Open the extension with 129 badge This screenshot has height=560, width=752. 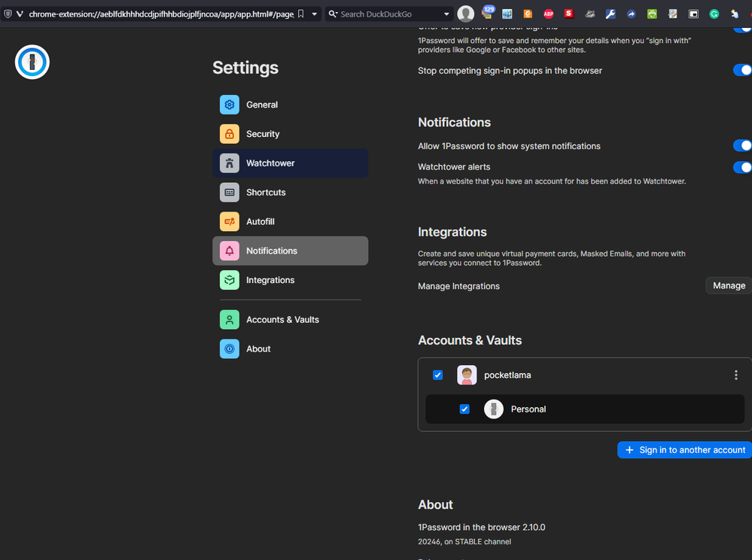pyautogui.click(x=488, y=13)
